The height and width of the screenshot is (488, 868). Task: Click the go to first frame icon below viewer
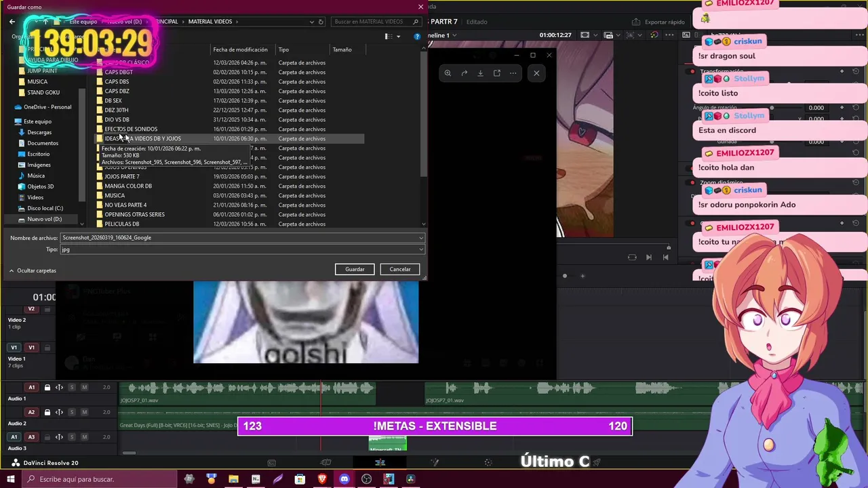coord(665,257)
